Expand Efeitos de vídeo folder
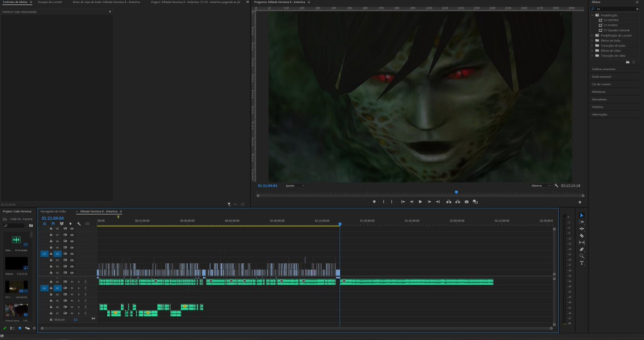The height and width of the screenshot is (340, 644). [592, 50]
